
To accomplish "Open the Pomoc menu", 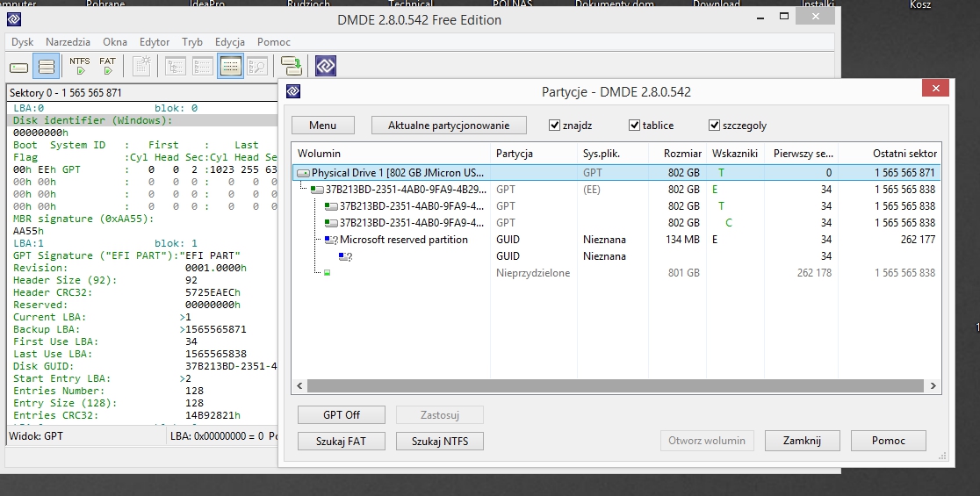I will tap(274, 42).
